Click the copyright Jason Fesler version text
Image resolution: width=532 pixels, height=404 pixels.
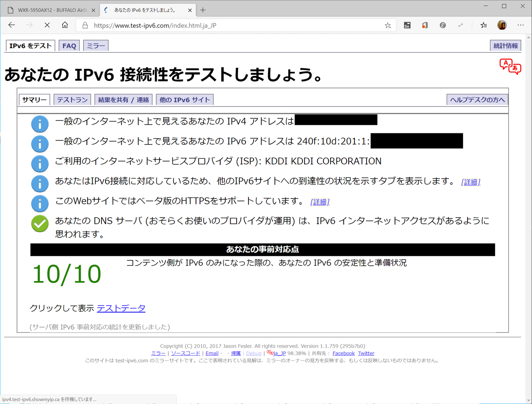click(x=263, y=346)
